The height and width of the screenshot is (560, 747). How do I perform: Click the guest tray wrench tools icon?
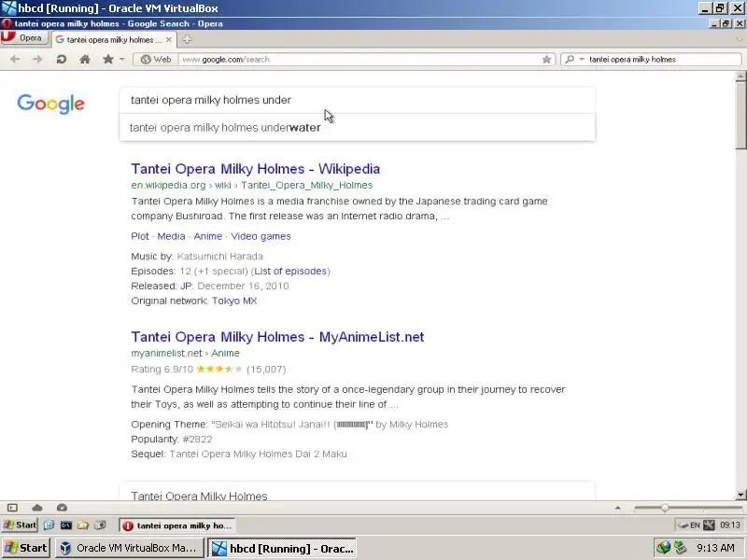709,525
